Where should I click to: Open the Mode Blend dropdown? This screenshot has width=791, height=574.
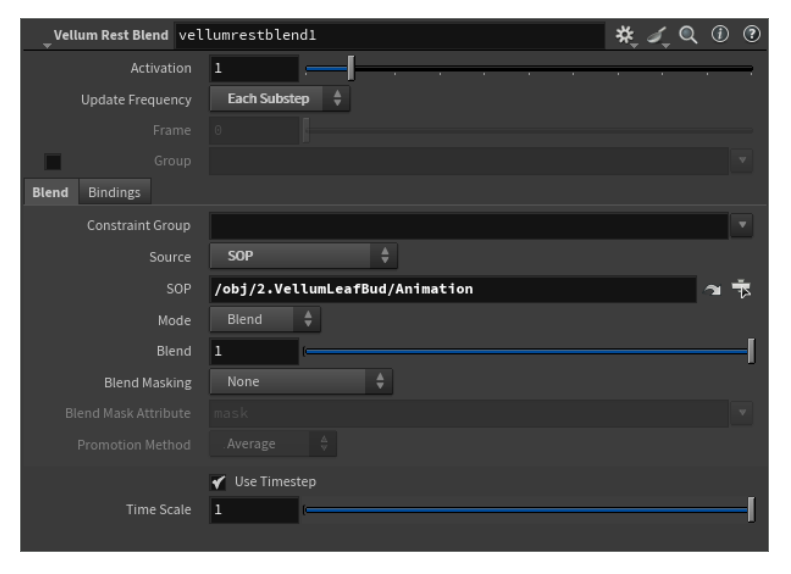(265, 320)
